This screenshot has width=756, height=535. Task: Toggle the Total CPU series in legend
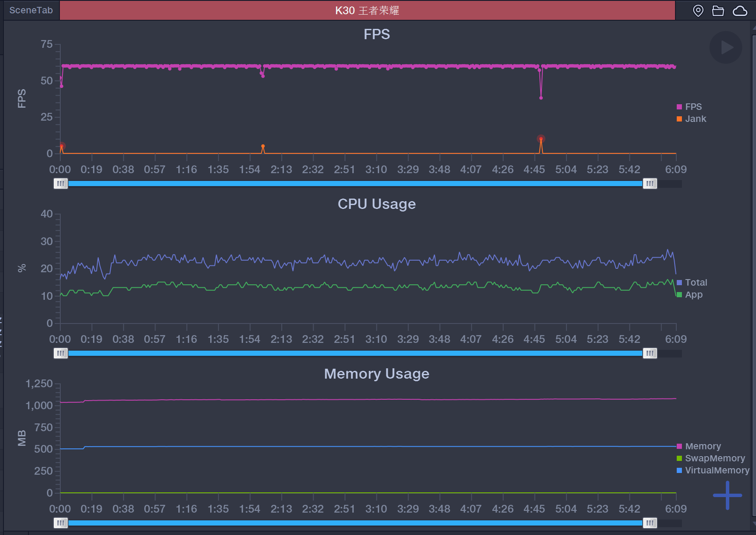point(692,283)
